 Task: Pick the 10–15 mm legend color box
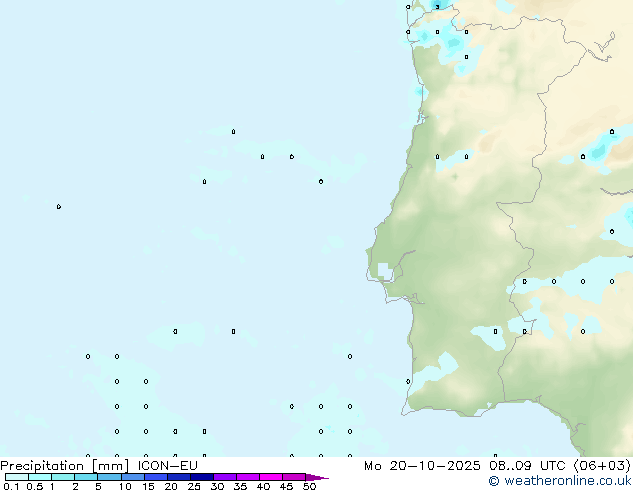pos(132,477)
